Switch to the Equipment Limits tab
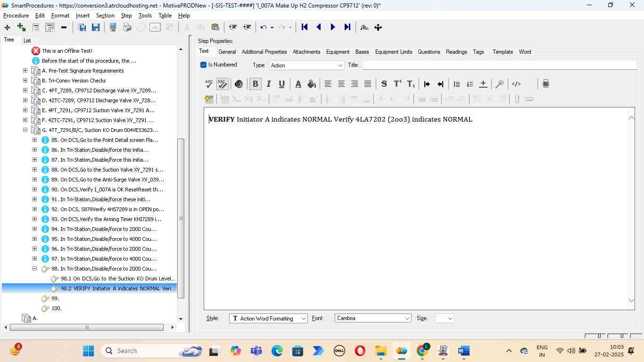Image resolution: width=644 pixels, height=362 pixels. click(x=393, y=52)
